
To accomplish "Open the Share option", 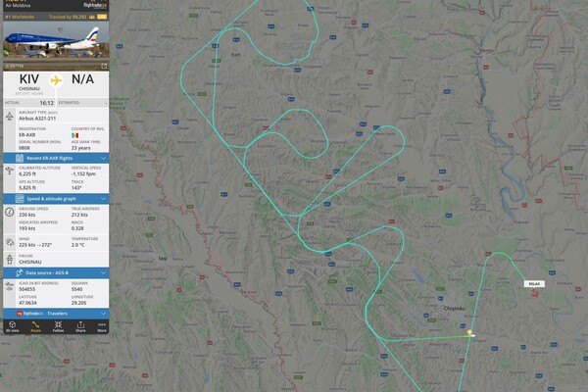I will [80, 326].
